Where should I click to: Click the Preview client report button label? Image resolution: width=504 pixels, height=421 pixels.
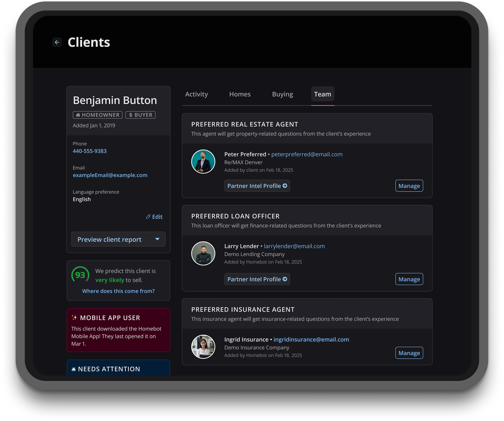coord(109,239)
